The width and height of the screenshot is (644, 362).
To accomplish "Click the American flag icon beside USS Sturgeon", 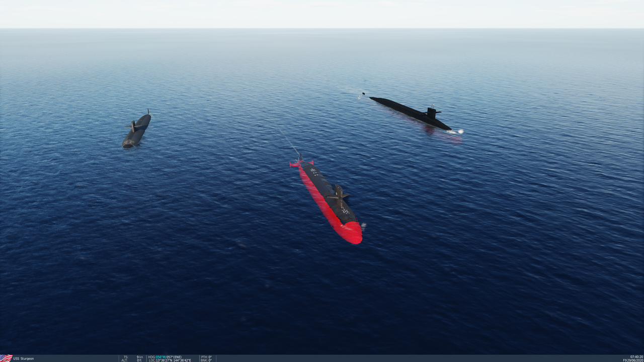I will coord(7,358).
